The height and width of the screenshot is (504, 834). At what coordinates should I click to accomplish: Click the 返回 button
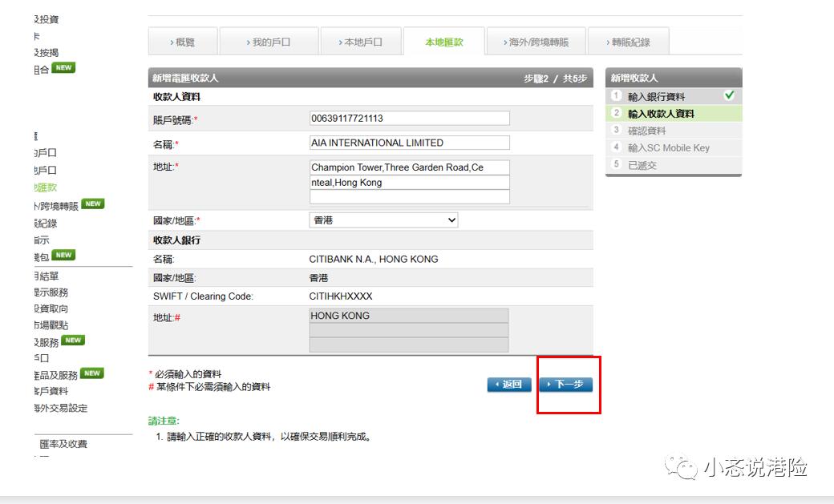click(509, 385)
